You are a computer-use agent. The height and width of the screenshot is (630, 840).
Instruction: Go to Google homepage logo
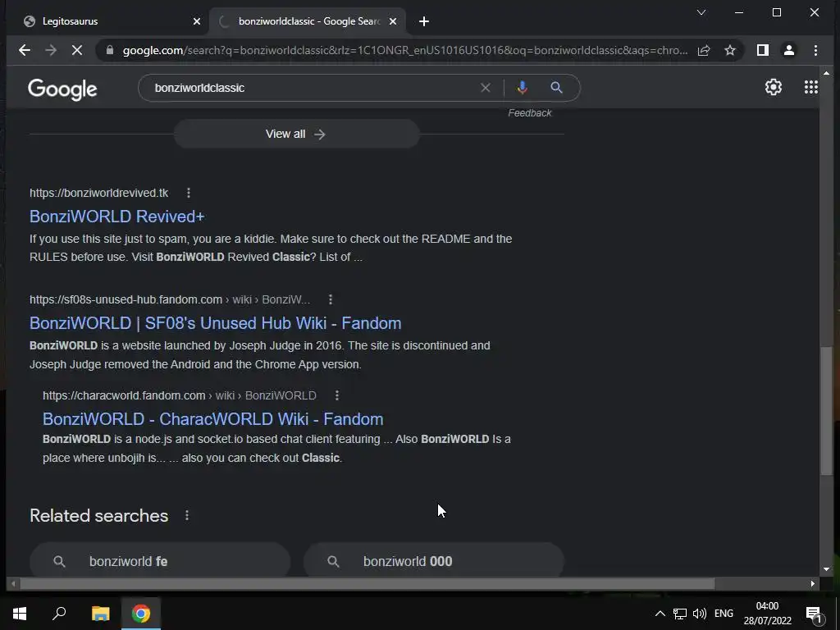[62, 89]
